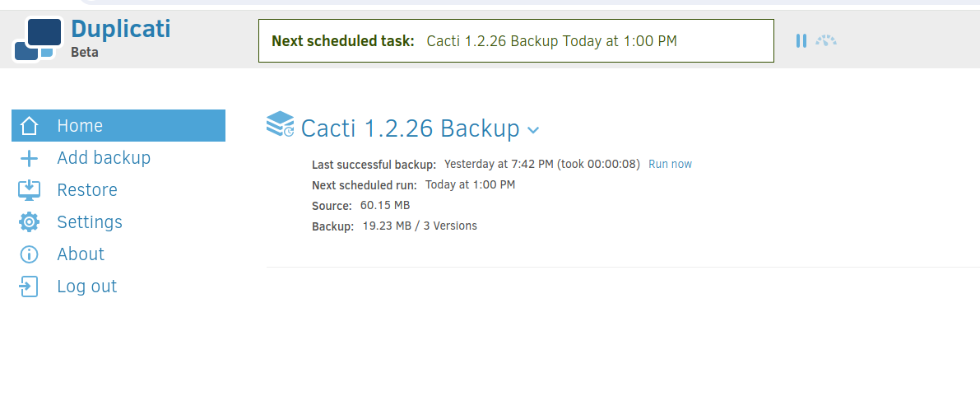Click the Restore monitor download icon
The height and width of the screenshot is (410, 980).
(x=30, y=190)
